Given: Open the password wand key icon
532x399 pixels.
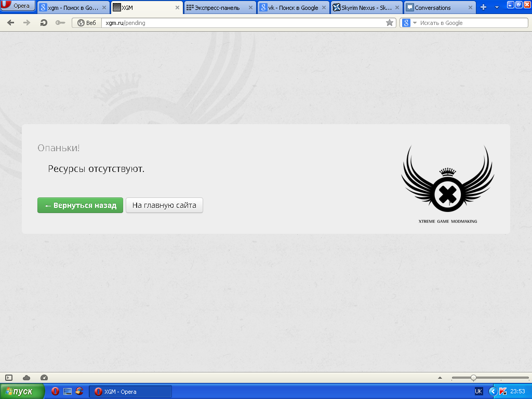Looking at the screenshot, I should pyautogui.click(x=60, y=23).
